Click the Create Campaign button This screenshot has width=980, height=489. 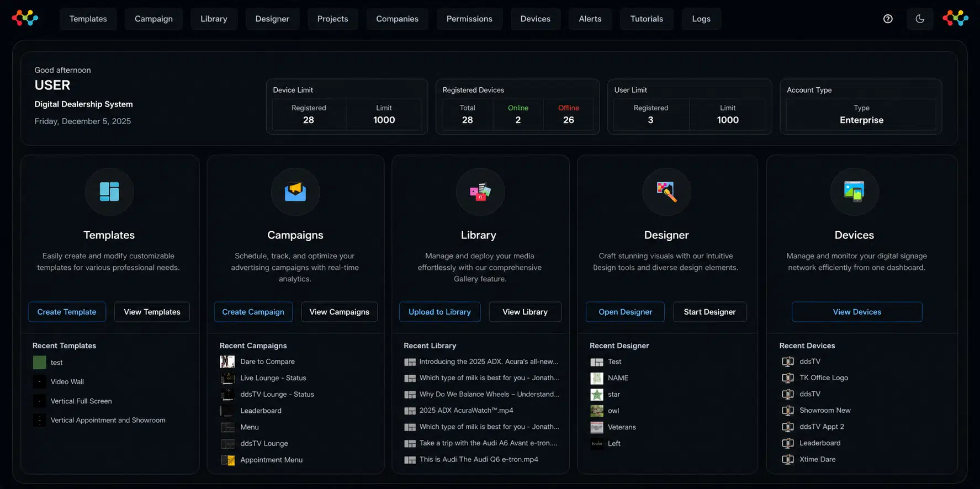253,312
